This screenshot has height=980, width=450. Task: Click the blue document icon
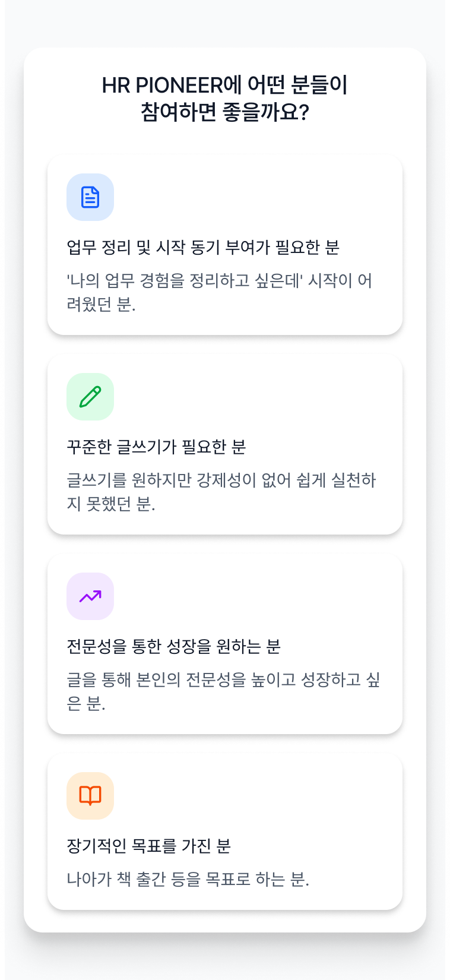point(90,197)
